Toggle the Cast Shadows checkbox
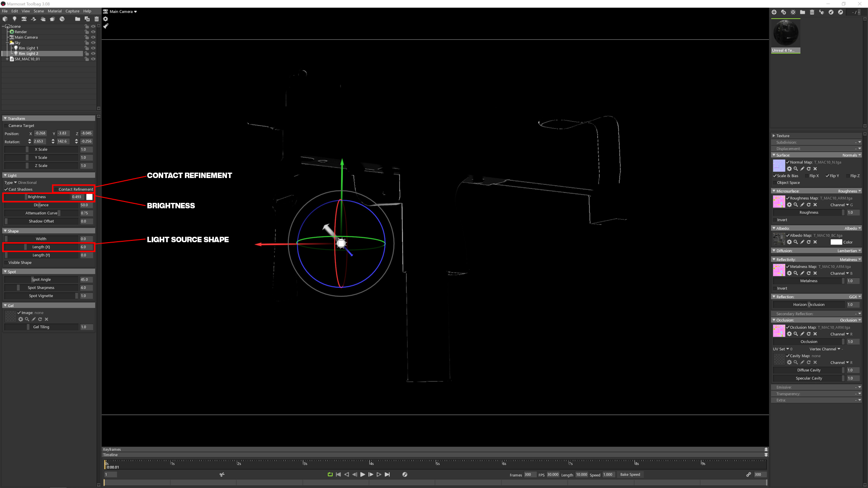 pos(6,189)
